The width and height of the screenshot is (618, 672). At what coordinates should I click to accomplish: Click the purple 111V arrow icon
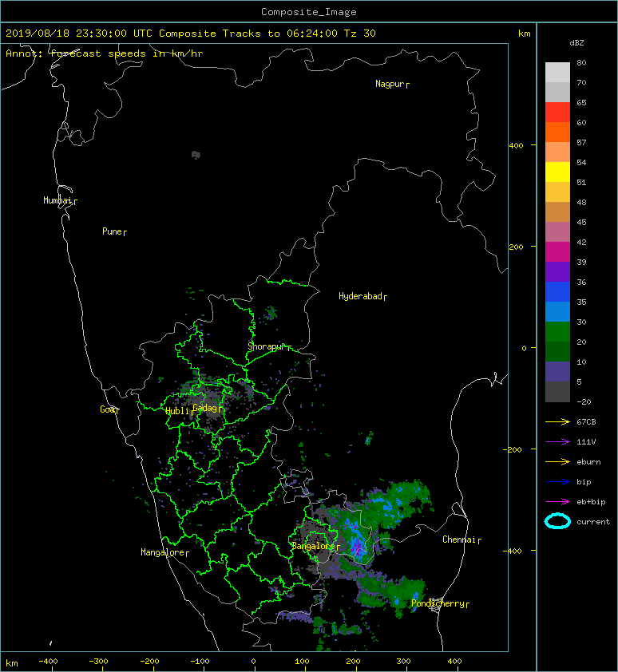tap(557, 442)
